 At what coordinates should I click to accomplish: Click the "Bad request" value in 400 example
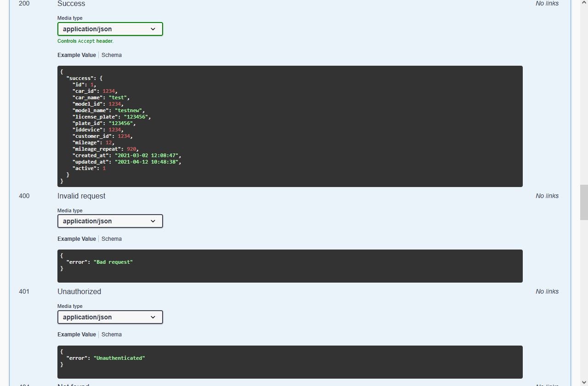coord(113,262)
